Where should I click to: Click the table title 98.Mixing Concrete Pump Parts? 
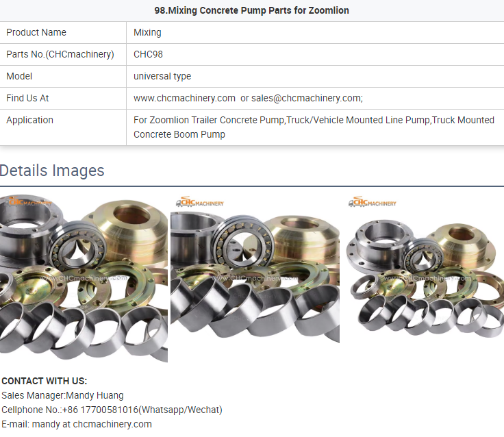252,10
